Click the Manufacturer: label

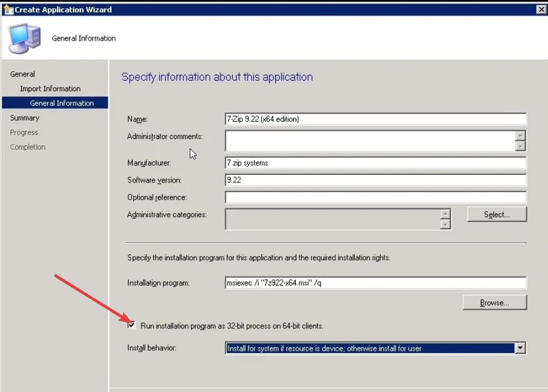click(x=149, y=163)
